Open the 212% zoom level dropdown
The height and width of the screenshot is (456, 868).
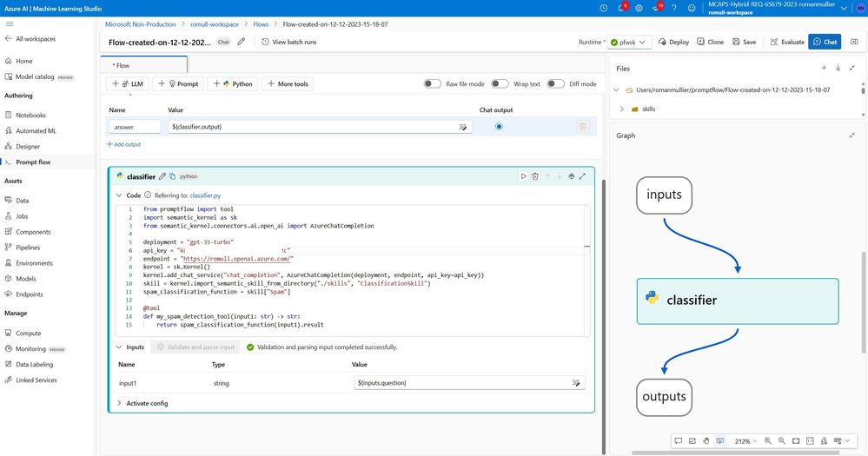click(745, 441)
